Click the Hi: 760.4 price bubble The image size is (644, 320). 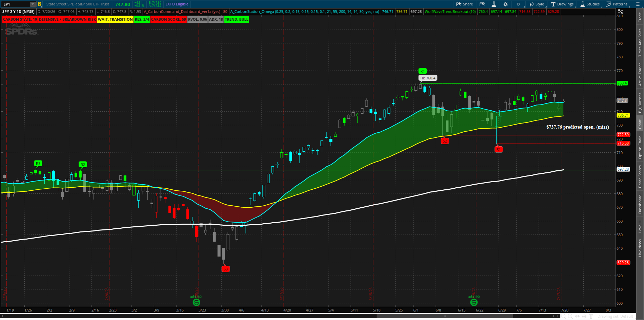(x=428, y=78)
